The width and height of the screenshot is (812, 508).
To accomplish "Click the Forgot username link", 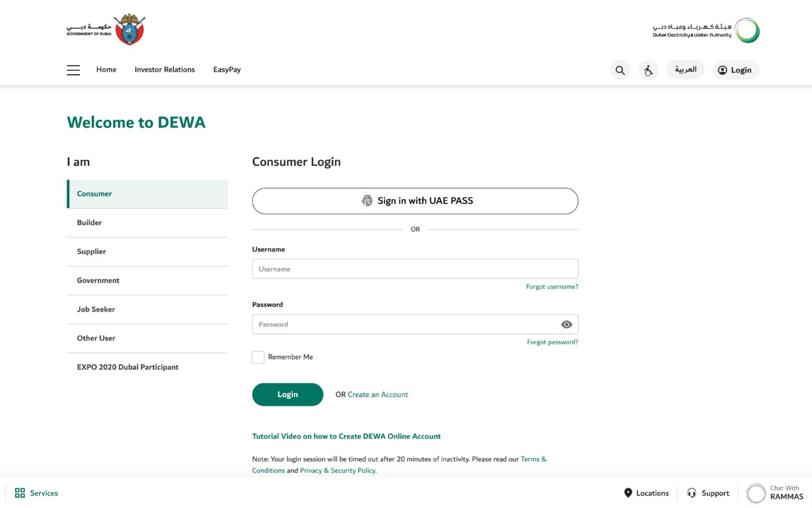I will pos(552,286).
